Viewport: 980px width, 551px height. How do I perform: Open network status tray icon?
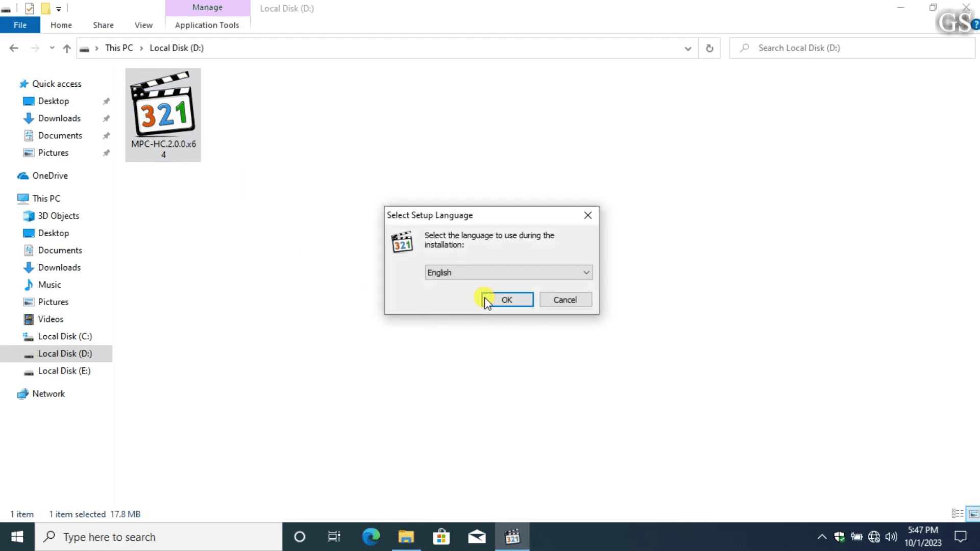coord(874,537)
